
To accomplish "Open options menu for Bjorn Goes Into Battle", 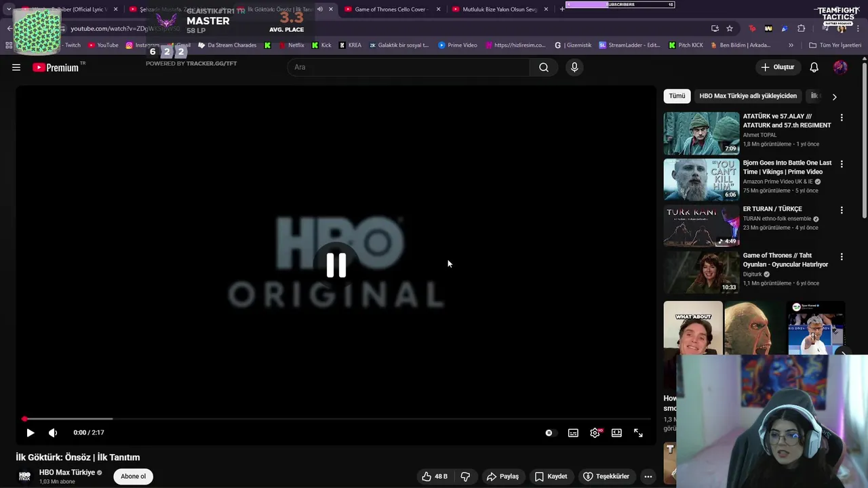I will click(x=842, y=164).
